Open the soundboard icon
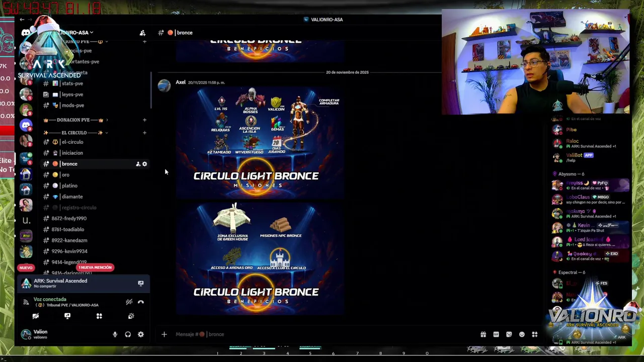 click(131, 316)
